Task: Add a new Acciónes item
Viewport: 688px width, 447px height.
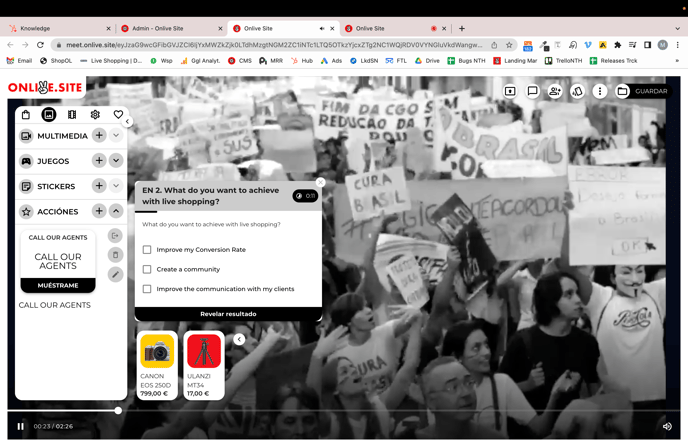Action: [99, 211]
